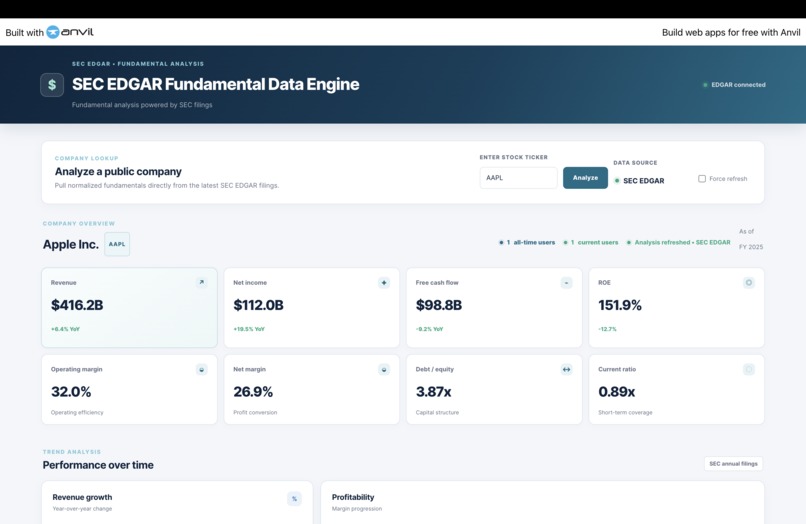Select the $112.0B net income value
Screen dimensions: 806x524
tap(259, 305)
